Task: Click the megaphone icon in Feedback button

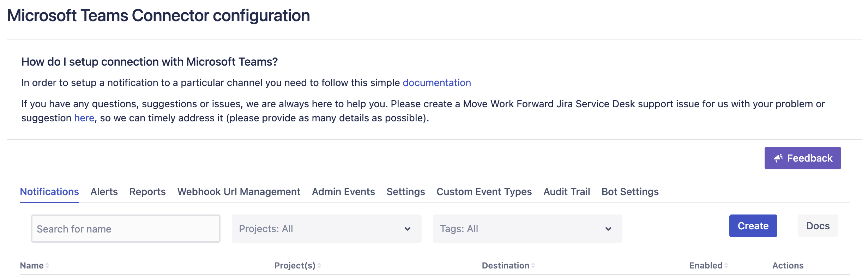Action: click(778, 158)
